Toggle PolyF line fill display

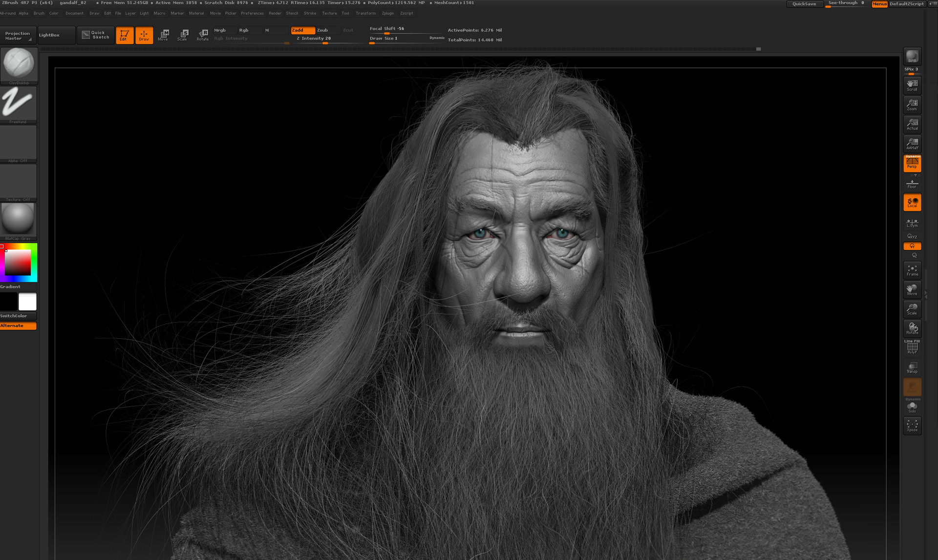(x=912, y=348)
